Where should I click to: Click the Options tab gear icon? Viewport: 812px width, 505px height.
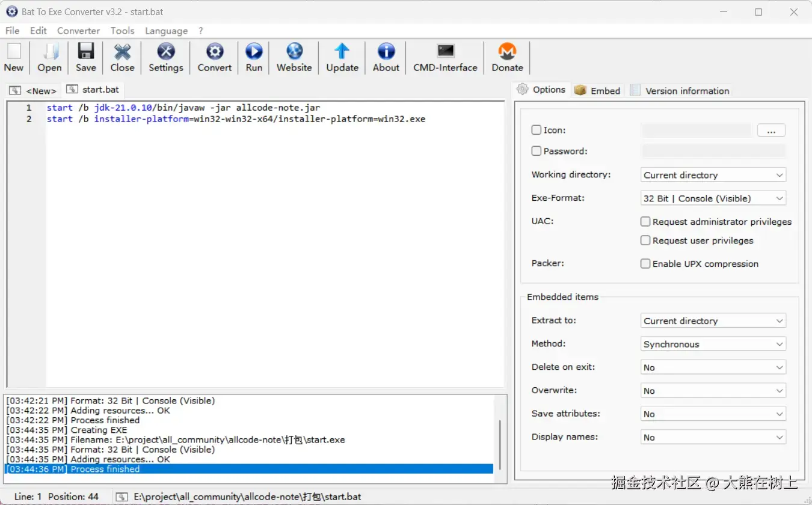(x=522, y=89)
